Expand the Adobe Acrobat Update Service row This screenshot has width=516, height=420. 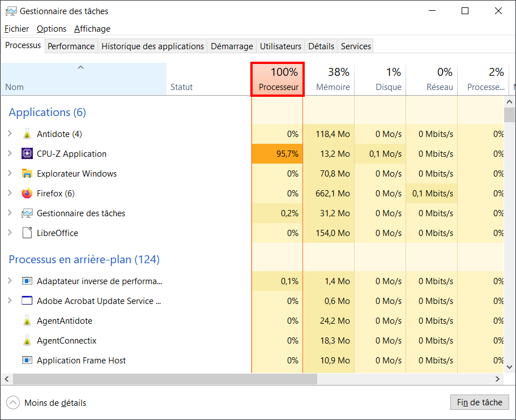click(x=10, y=300)
